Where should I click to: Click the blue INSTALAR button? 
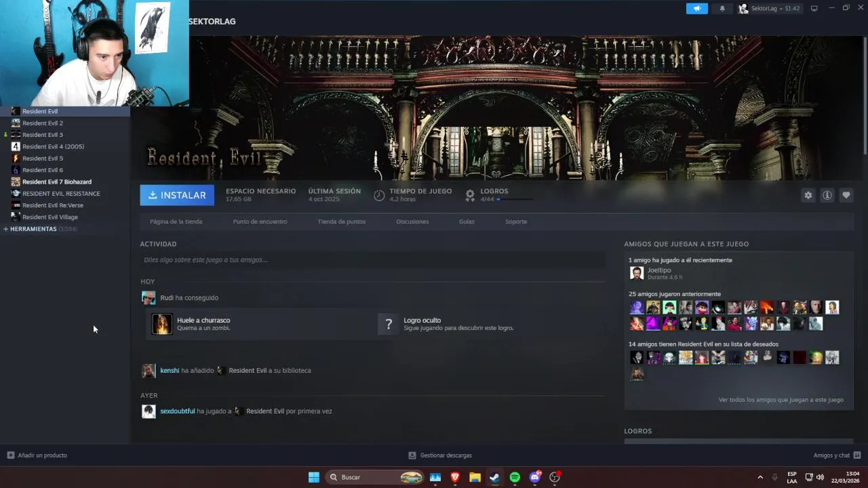[x=177, y=195]
